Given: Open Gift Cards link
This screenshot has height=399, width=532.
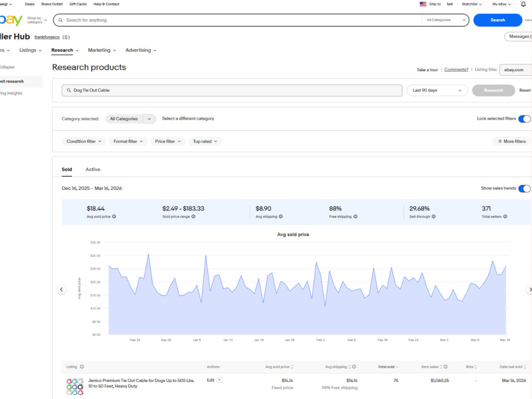Looking at the screenshot, I should tap(78, 4).
